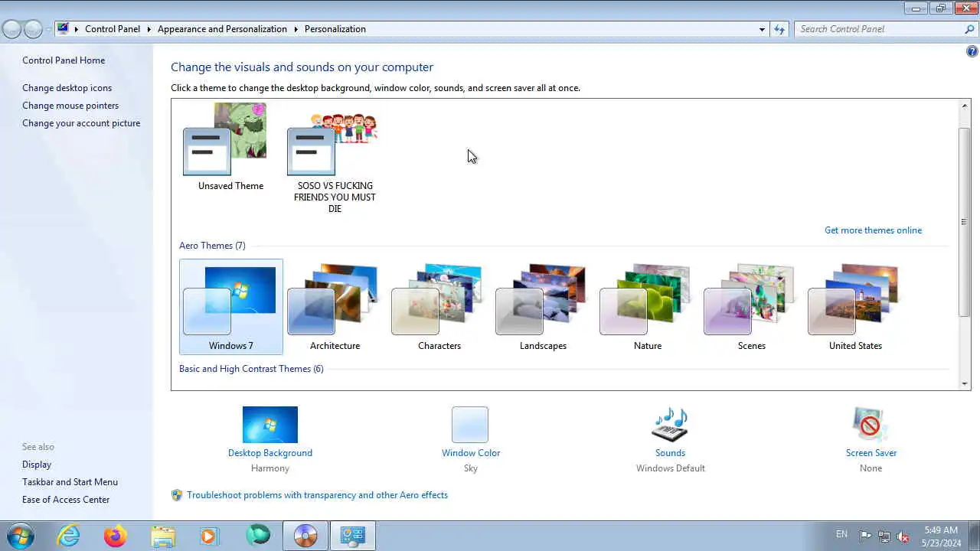Click the Desktop Background link text
This screenshot has height=551, width=980.
pyautogui.click(x=270, y=453)
